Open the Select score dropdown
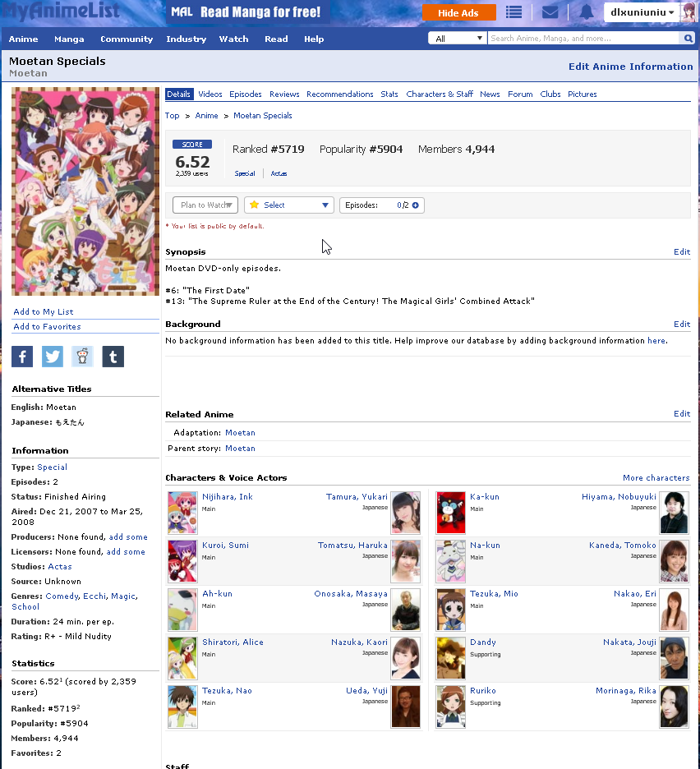This screenshot has width=700, height=769. (x=289, y=205)
